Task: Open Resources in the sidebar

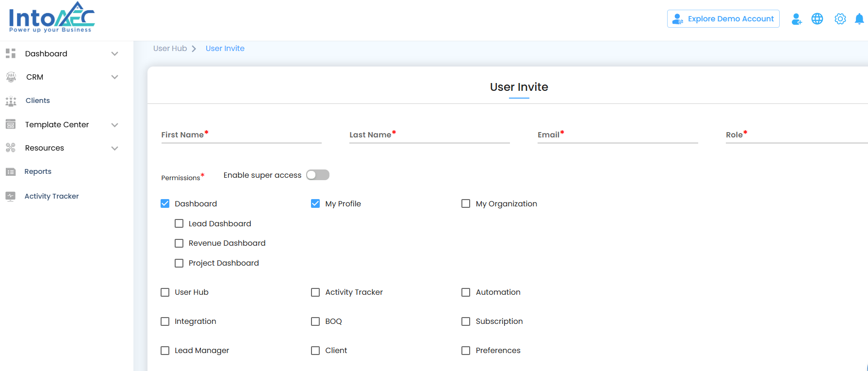Action: point(45,148)
